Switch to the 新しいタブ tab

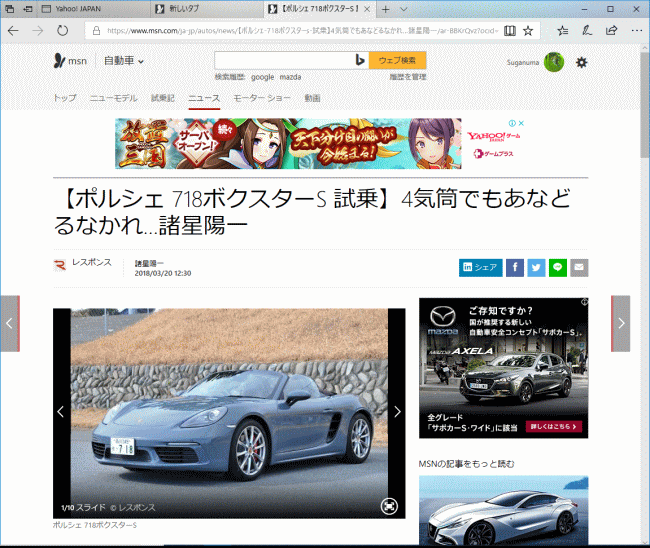pyautogui.click(x=207, y=9)
